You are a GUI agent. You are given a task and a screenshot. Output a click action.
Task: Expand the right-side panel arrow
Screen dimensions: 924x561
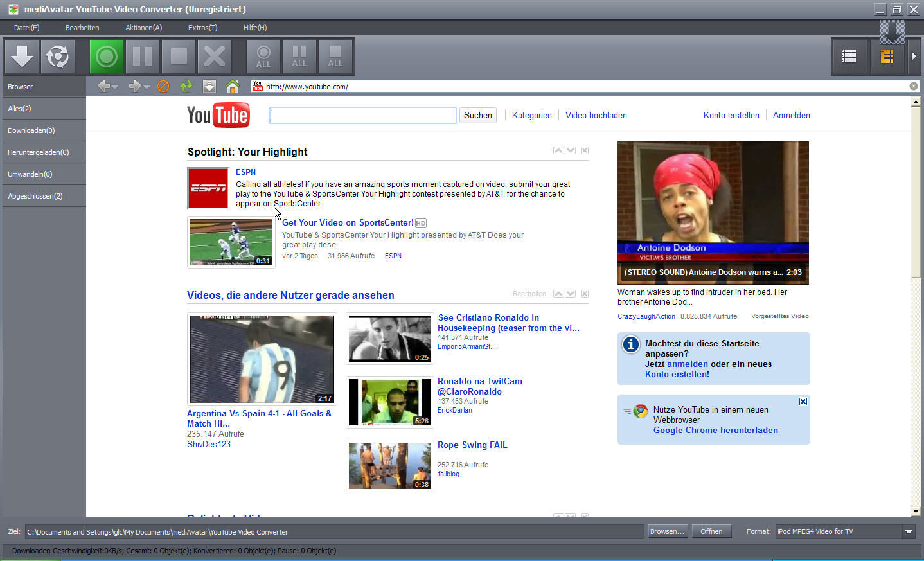click(914, 57)
